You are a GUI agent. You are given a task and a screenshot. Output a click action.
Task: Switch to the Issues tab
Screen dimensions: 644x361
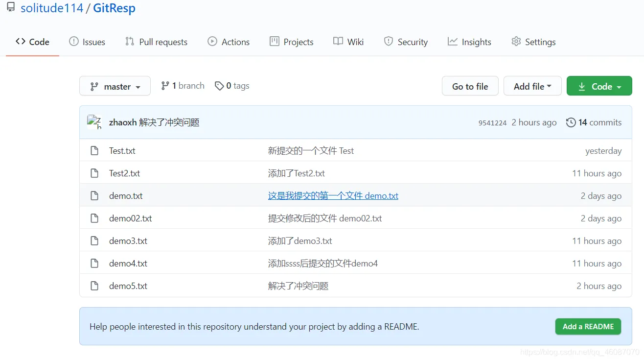coord(87,42)
